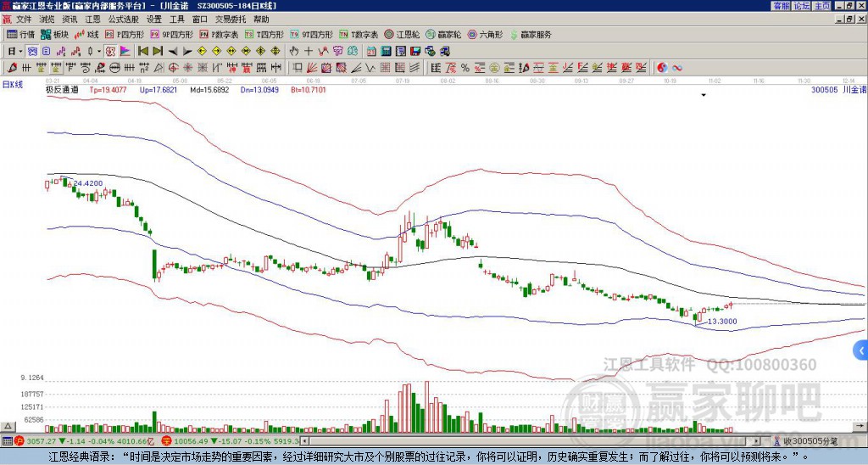Click the 极反通道 indicator label

click(x=62, y=89)
